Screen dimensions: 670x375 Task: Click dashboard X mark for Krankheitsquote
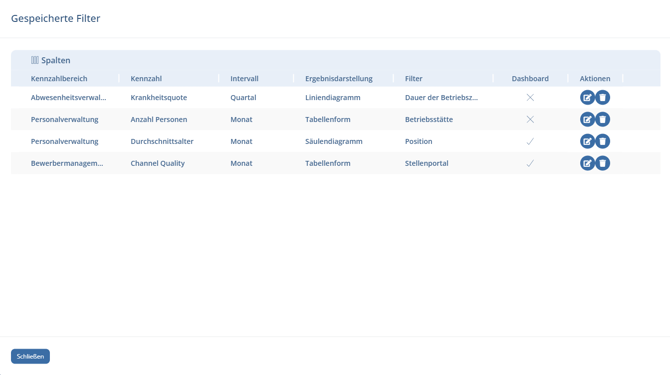tap(530, 97)
